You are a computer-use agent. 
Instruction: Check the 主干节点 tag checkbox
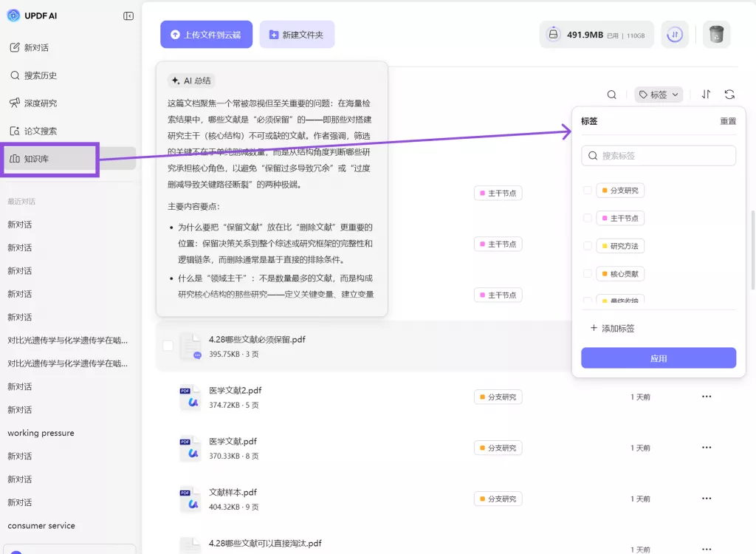tap(587, 218)
